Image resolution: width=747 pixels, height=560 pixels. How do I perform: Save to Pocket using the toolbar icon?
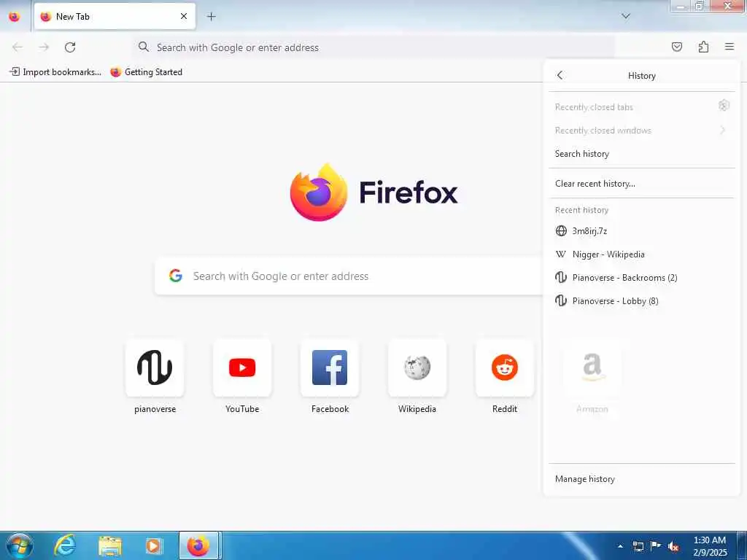click(x=676, y=47)
